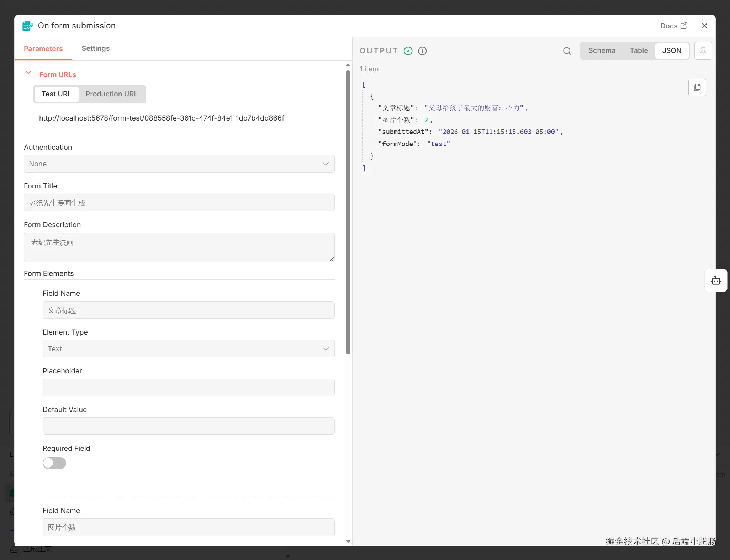The image size is (730, 560).
Task: Click the output search magnifier icon
Action: coord(567,51)
